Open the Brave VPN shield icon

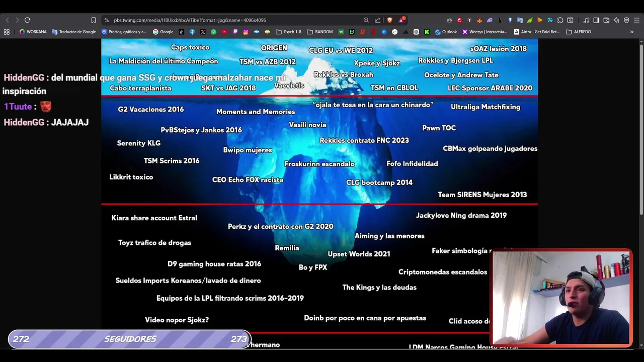(626, 20)
